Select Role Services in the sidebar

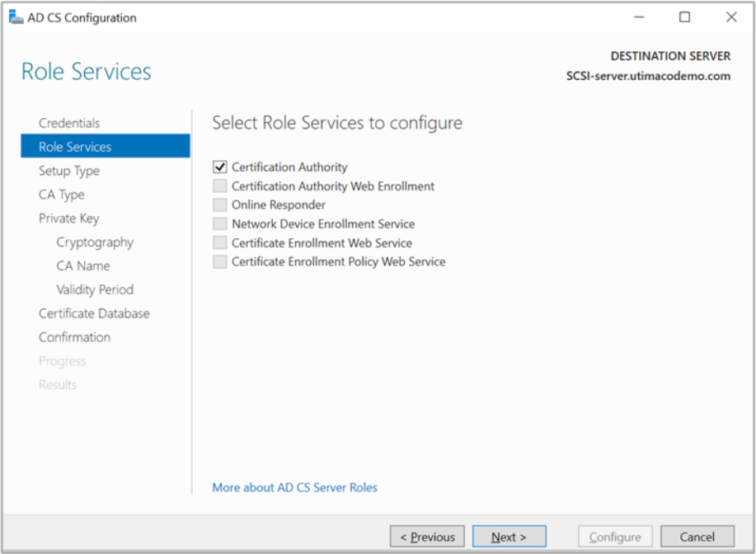click(75, 147)
